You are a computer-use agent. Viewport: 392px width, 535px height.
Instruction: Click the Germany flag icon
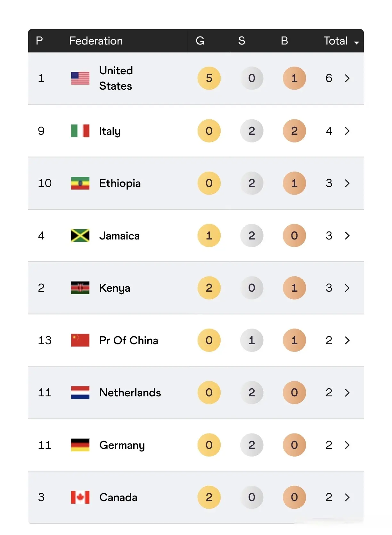click(80, 445)
